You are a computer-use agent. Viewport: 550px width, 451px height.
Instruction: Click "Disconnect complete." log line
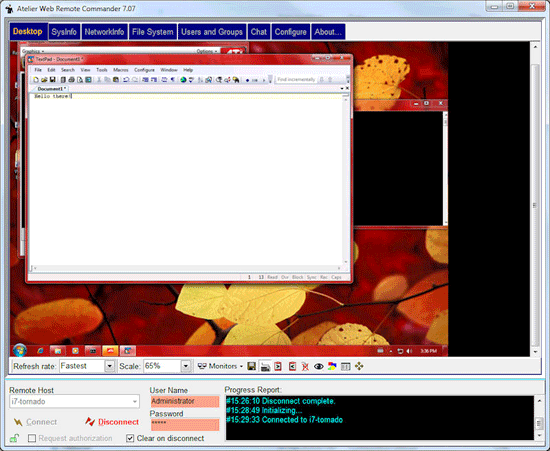299,401
